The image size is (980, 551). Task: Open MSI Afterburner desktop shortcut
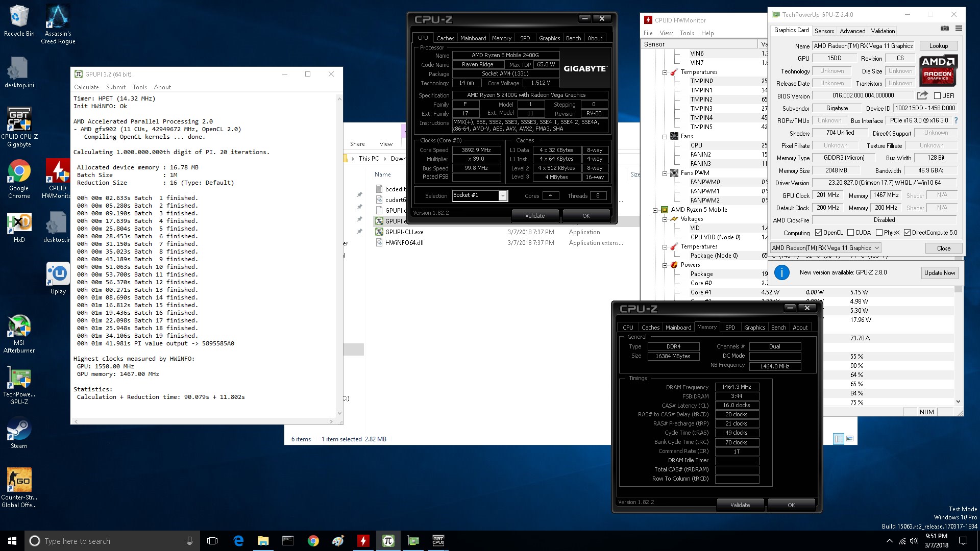19,334
